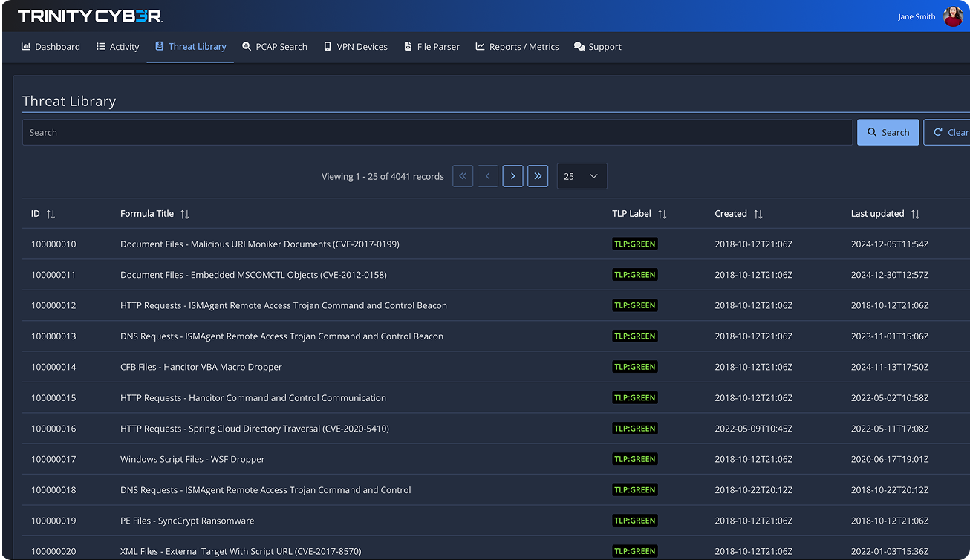Open CFB Files - Hancitor VBA Macro Dropper
The height and width of the screenshot is (560, 970).
(201, 367)
